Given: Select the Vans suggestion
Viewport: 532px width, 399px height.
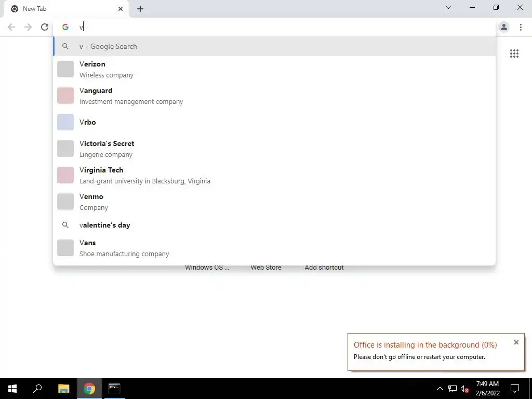Looking at the screenshot, I should (x=274, y=248).
